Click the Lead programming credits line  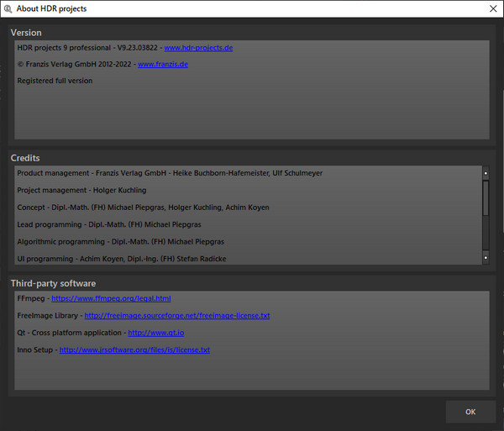[x=109, y=224]
